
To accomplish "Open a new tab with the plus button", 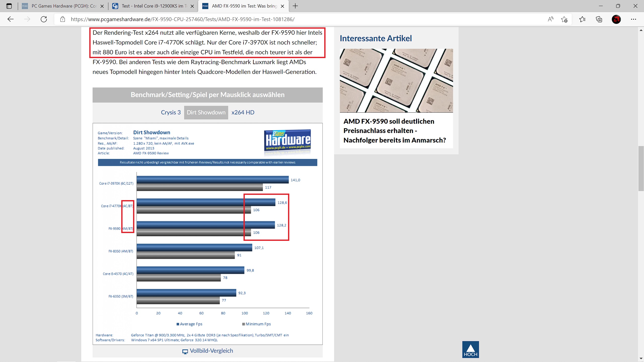I will pyautogui.click(x=295, y=6).
